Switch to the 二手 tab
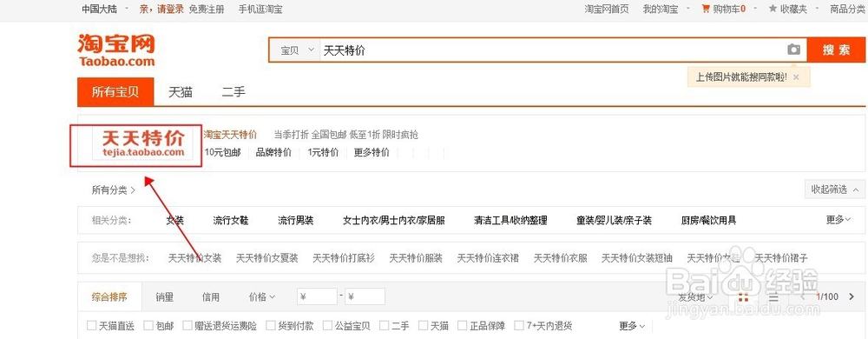 (x=233, y=92)
